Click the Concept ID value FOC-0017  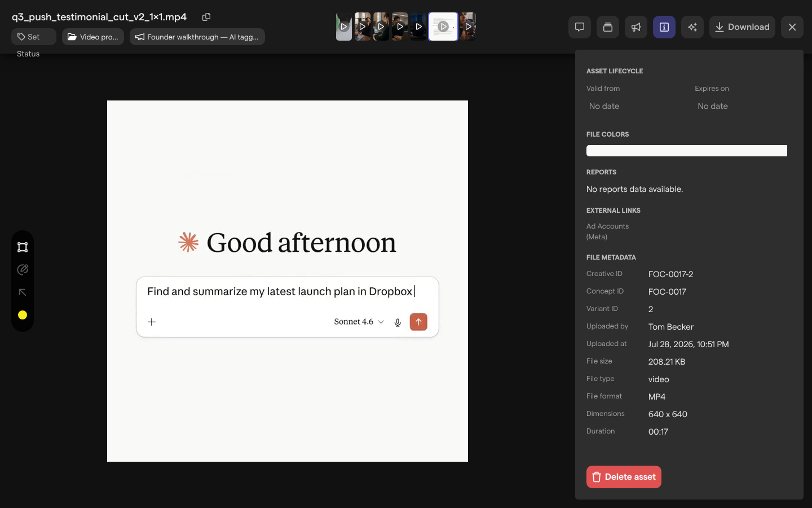667,292
